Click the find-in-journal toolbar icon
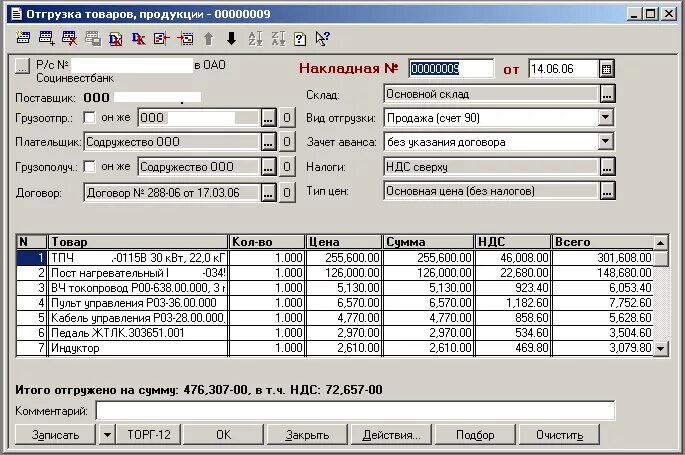 186,38
